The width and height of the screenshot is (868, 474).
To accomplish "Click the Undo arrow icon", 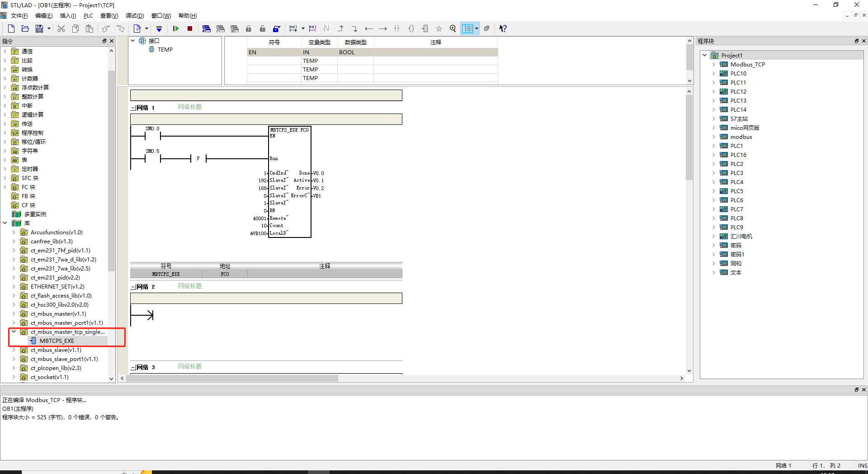I will [x=106, y=28].
